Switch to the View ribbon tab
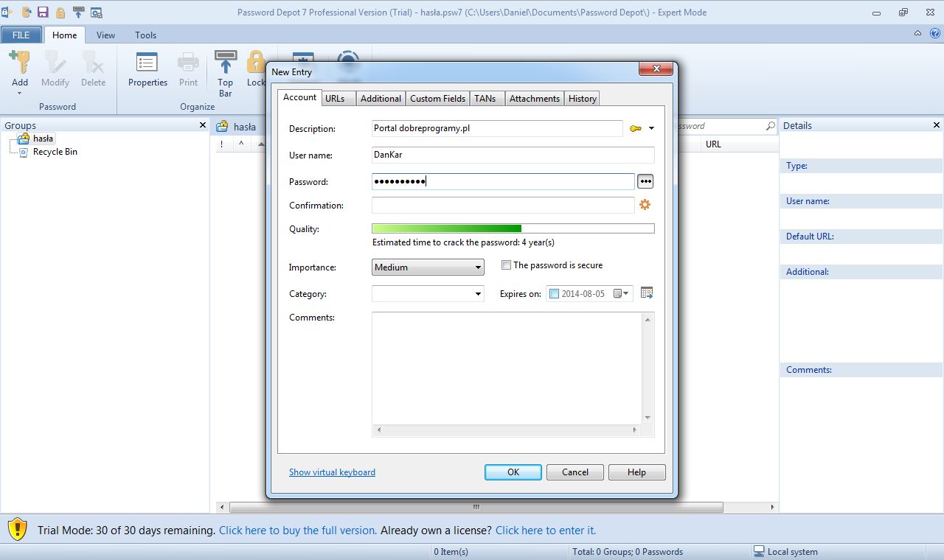Screen dimensions: 944x560 (105, 35)
